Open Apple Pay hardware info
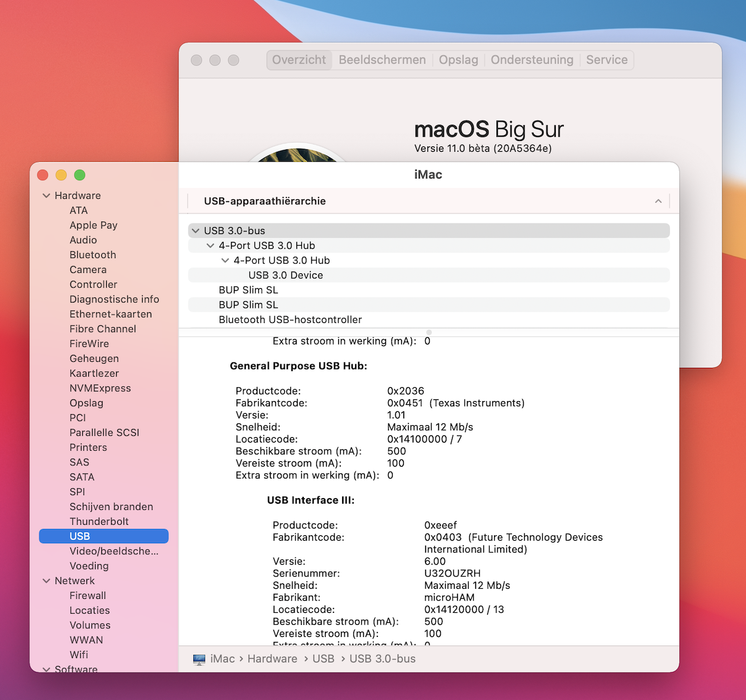 pos(93,225)
